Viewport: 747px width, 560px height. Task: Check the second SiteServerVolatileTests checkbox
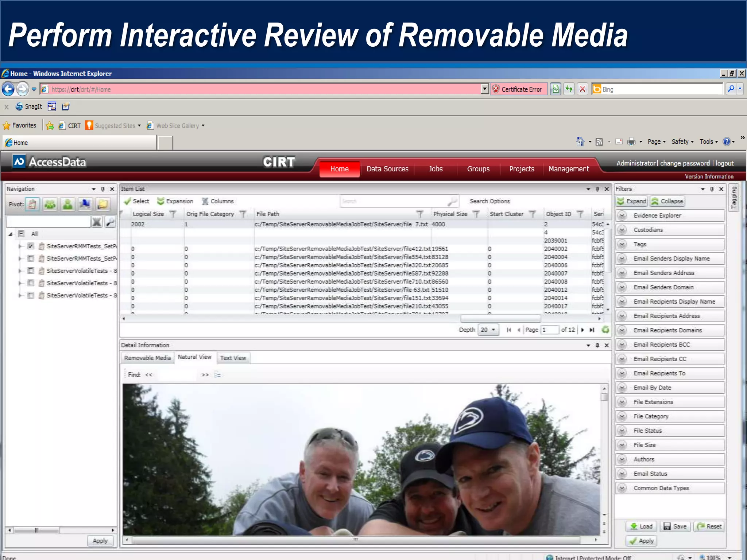pyautogui.click(x=31, y=283)
